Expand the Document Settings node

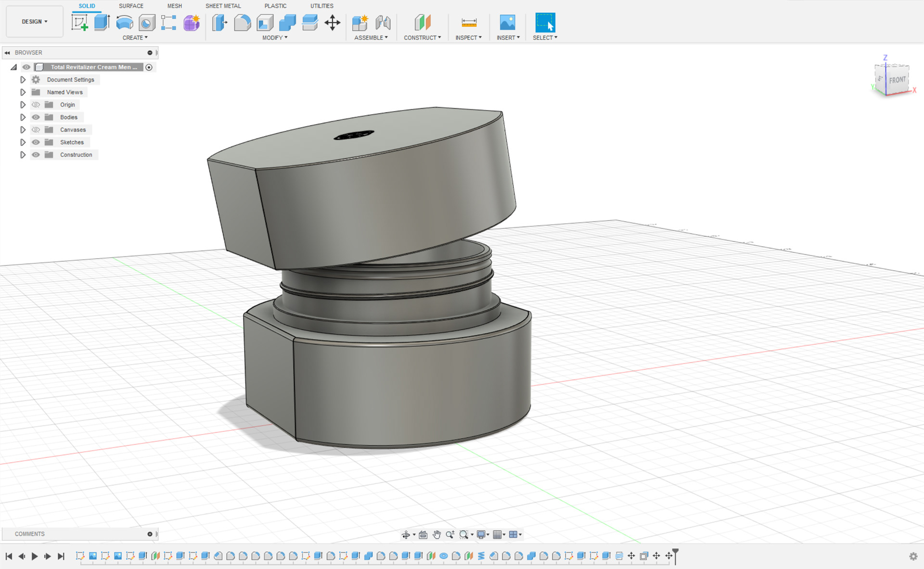tap(23, 80)
